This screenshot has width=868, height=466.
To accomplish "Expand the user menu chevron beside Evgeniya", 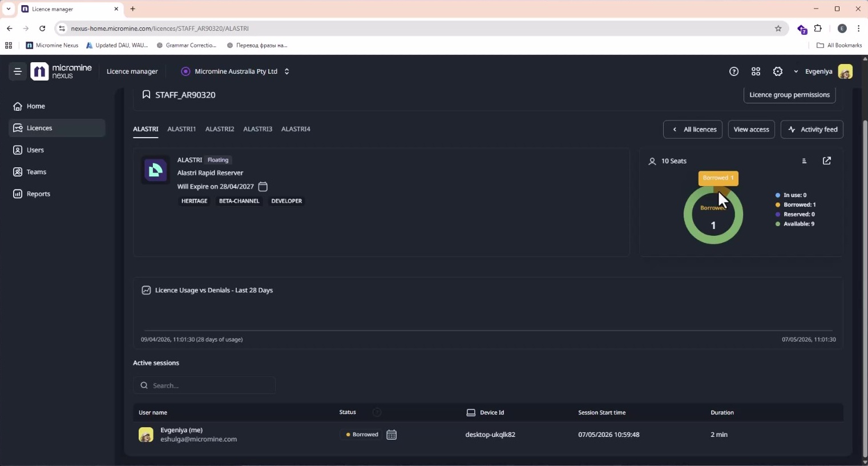I will point(796,71).
